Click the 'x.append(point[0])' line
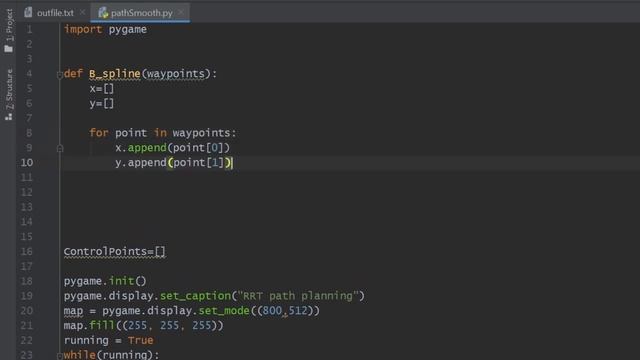Image resolution: width=640 pixels, height=360 pixels. [172, 148]
